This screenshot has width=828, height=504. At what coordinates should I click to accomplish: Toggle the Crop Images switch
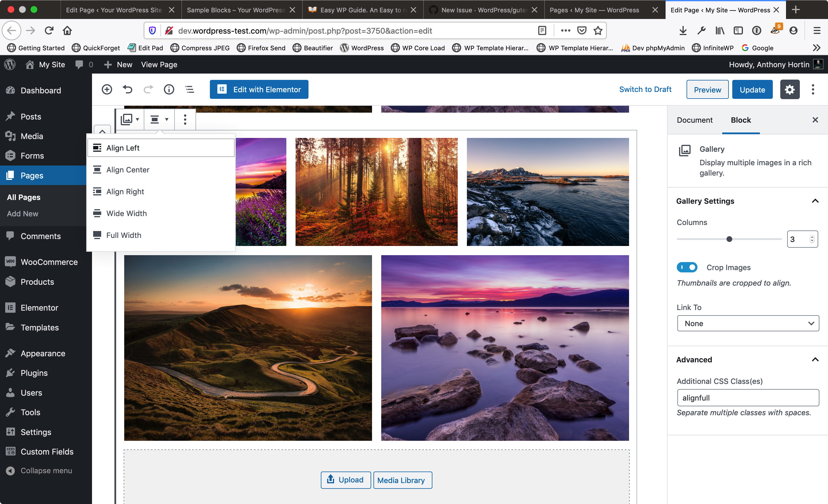point(687,267)
